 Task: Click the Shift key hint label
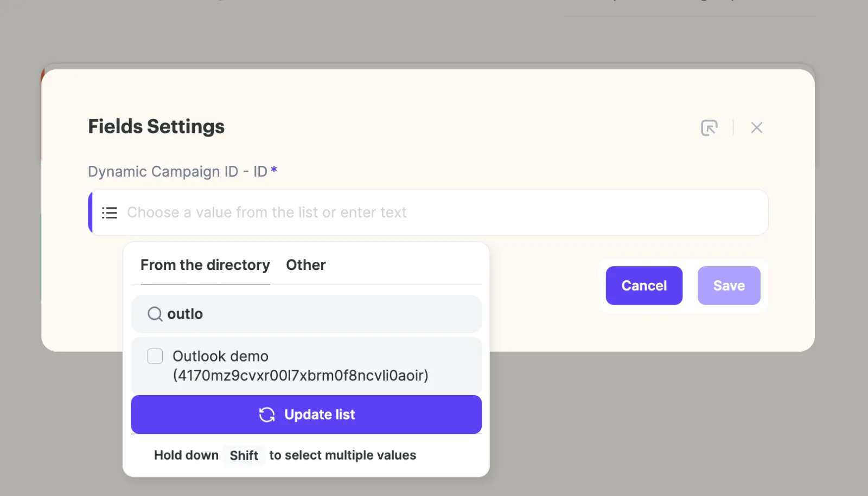click(244, 455)
